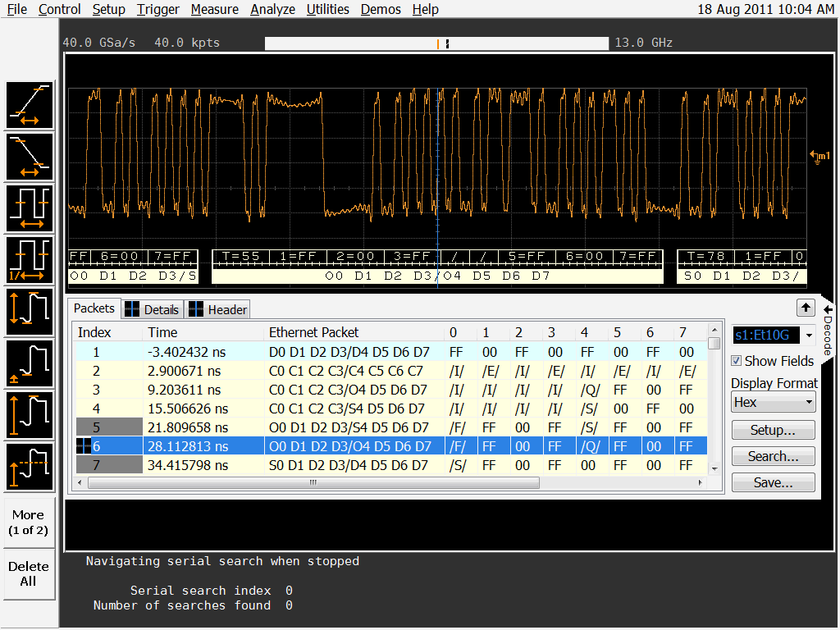
Task: Click the T=55 decode field on waveform
Action: tap(241, 257)
